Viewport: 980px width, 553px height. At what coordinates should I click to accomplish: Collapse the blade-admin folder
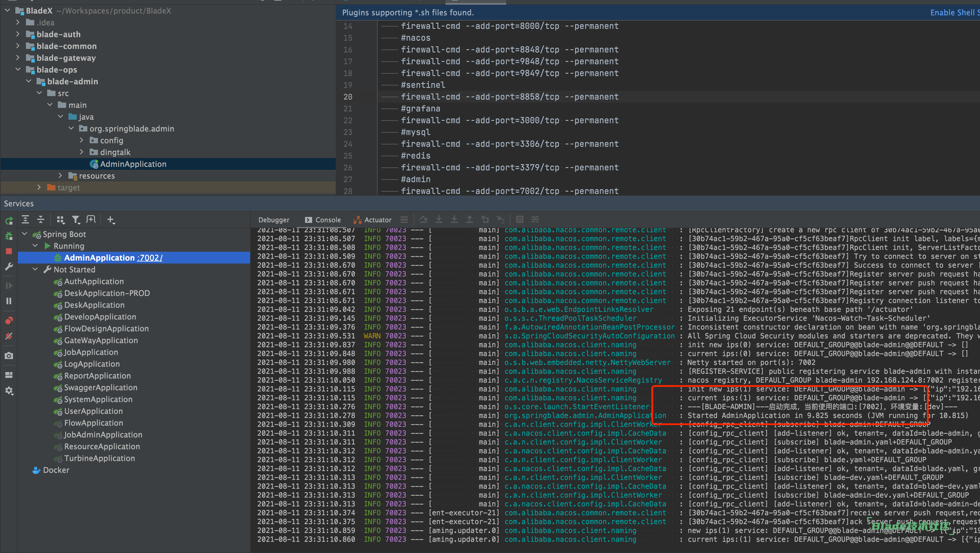29,81
